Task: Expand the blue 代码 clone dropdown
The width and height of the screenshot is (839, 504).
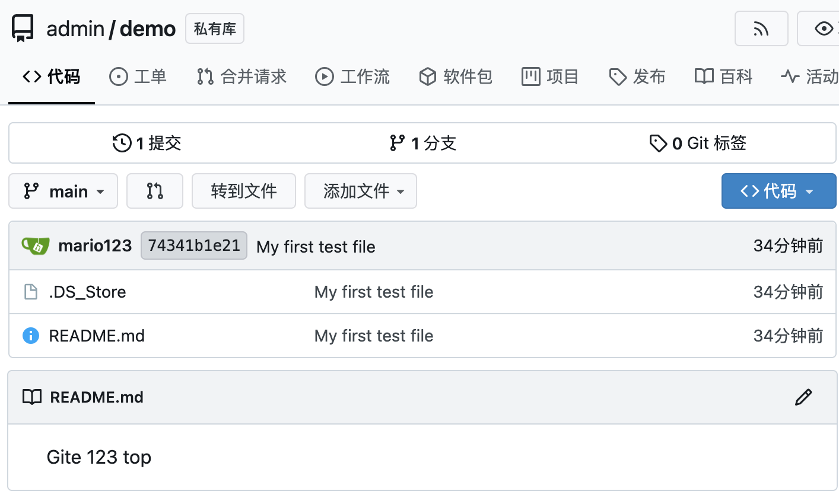Action: (x=778, y=191)
